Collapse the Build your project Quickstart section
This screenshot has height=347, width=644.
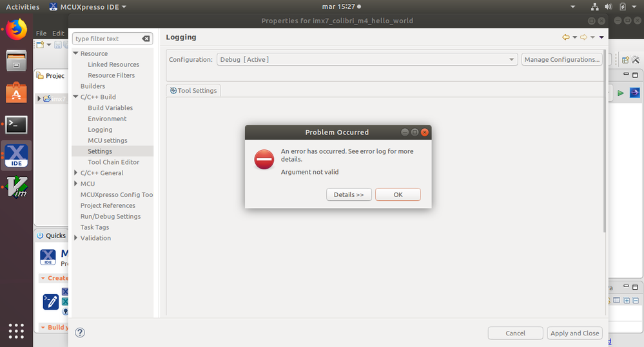[x=43, y=327]
